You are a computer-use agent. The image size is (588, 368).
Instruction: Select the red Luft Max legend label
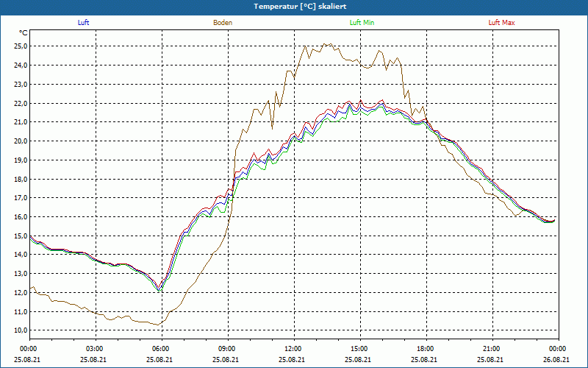(501, 23)
